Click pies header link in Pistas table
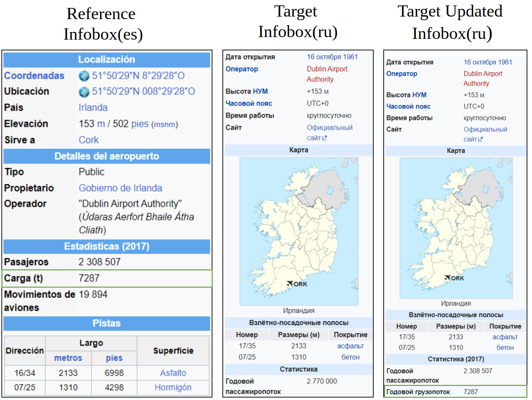The image size is (532, 400). [x=114, y=358]
